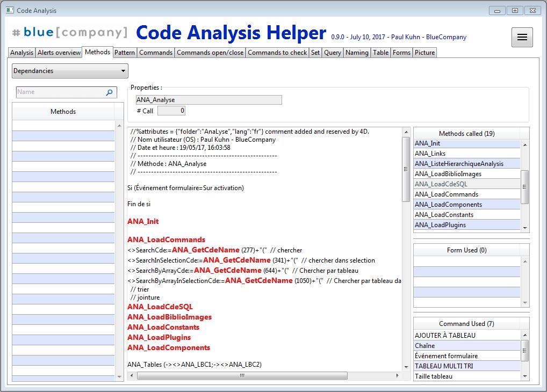Select ANA_LoadConstants in Methods called list

(x=467, y=215)
